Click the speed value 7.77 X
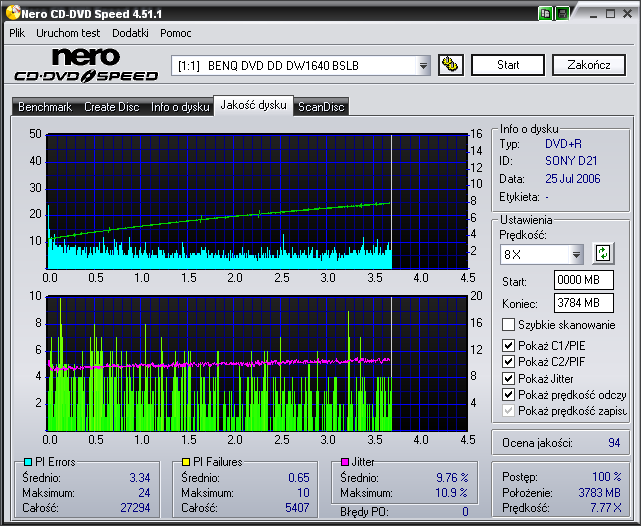The width and height of the screenshot is (641, 526). pos(605,508)
